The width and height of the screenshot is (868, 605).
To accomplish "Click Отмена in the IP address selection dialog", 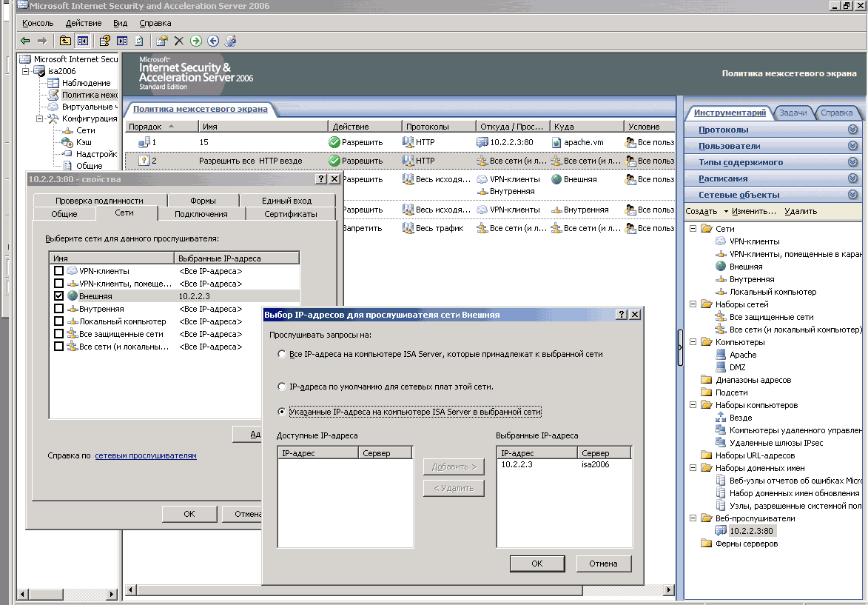I will pos(603,564).
